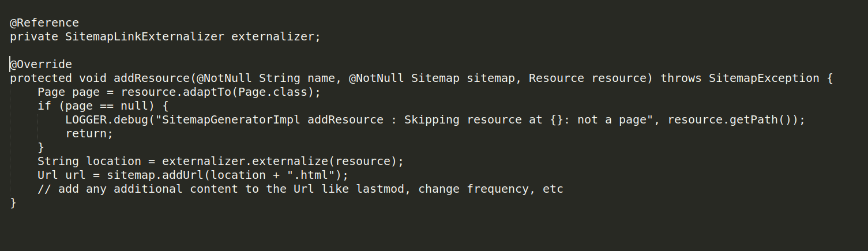868x251 pixels.
Task: Click the comment about lastmod and change frequency
Action: pos(300,189)
